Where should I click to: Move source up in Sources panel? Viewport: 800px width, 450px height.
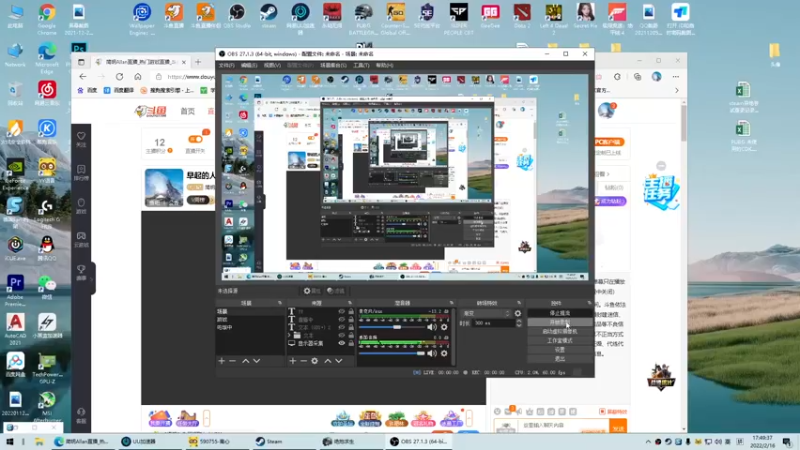(x=328, y=361)
